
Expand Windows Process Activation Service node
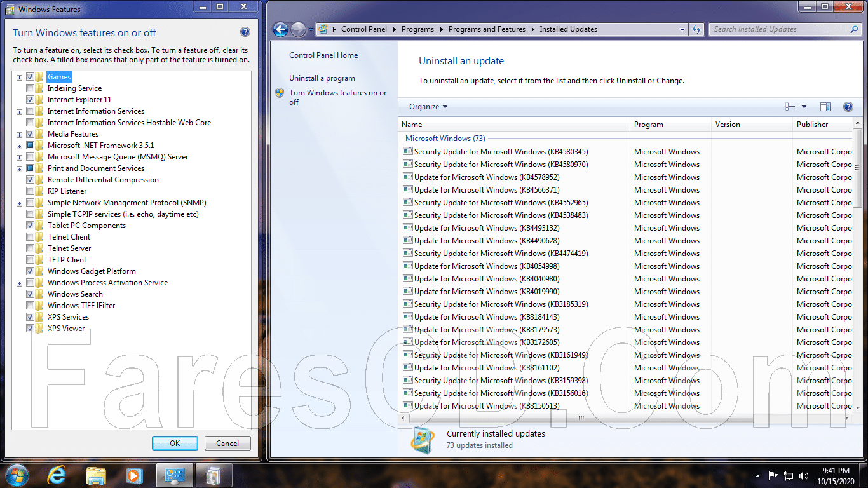pyautogui.click(x=20, y=283)
